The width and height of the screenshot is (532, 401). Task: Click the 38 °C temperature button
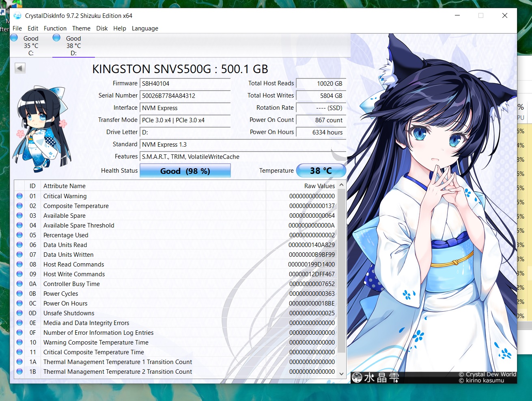pos(321,171)
